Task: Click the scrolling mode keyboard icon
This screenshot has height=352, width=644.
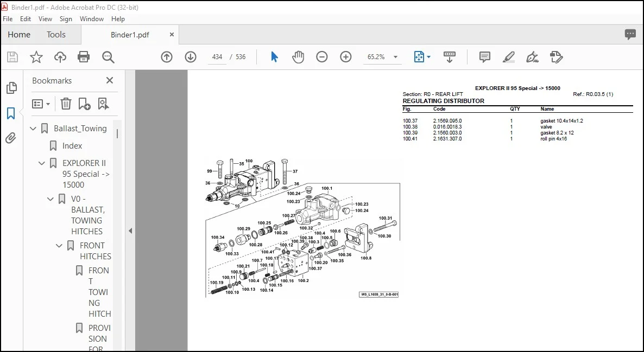Action: tap(449, 57)
